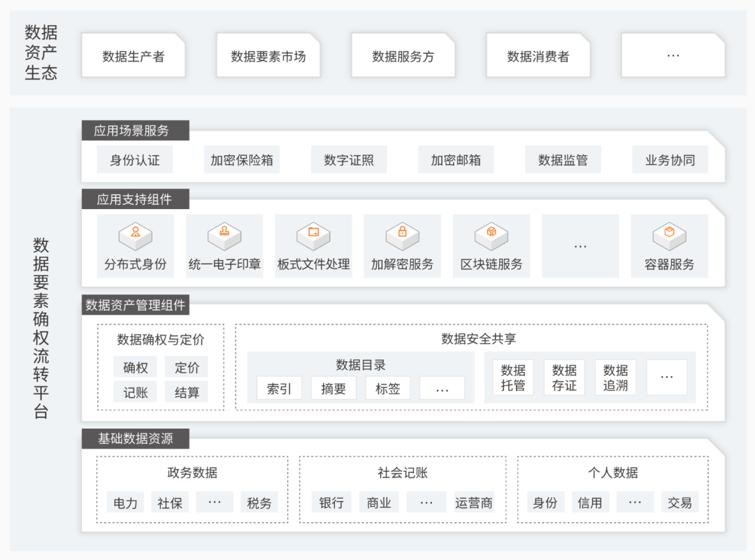Select the 定价 box
The height and width of the screenshot is (560, 755).
point(187,367)
